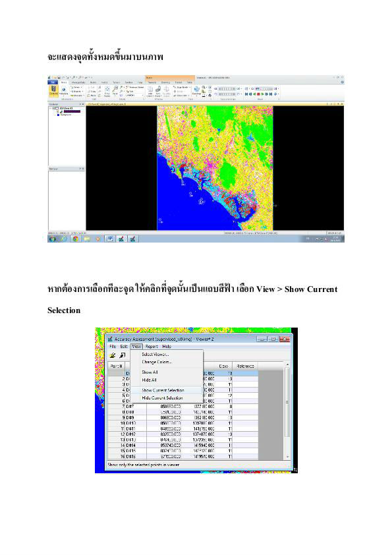The height and width of the screenshot is (555, 392).
Task: Select row 7 labeled ID#7 in table
Action: (x=183, y=407)
